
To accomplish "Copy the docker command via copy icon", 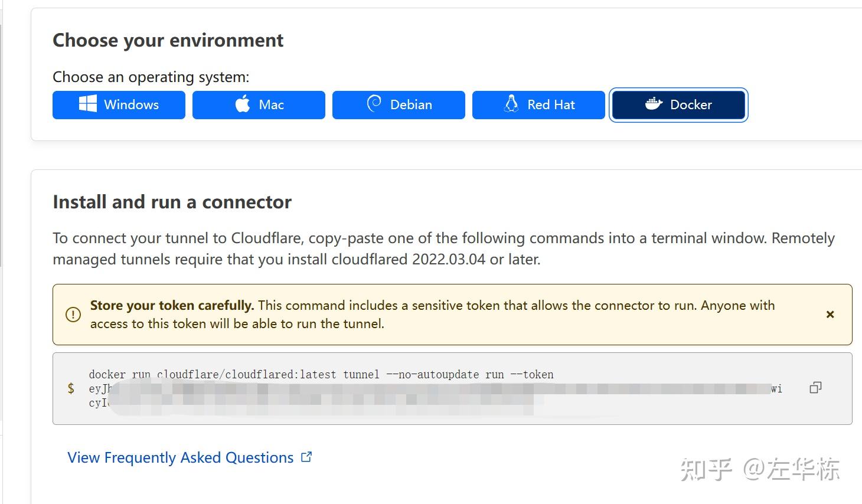I will click(x=815, y=388).
